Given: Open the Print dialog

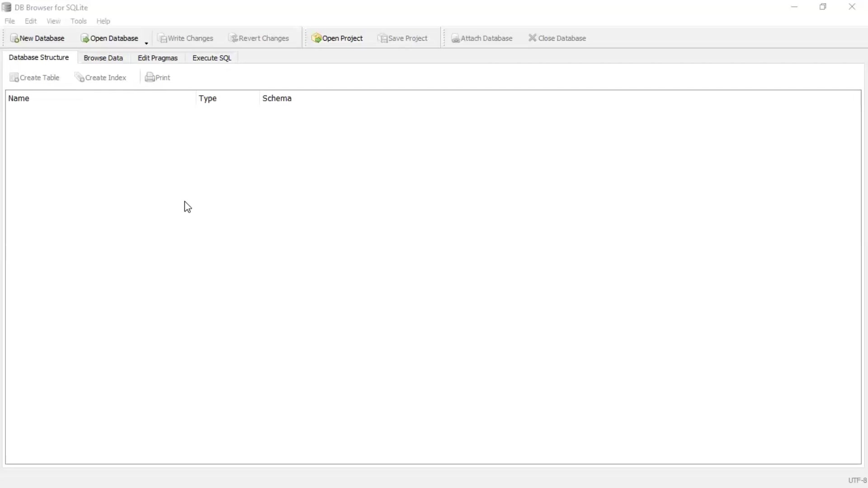Looking at the screenshot, I should pyautogui.click(x=157, y=77).
